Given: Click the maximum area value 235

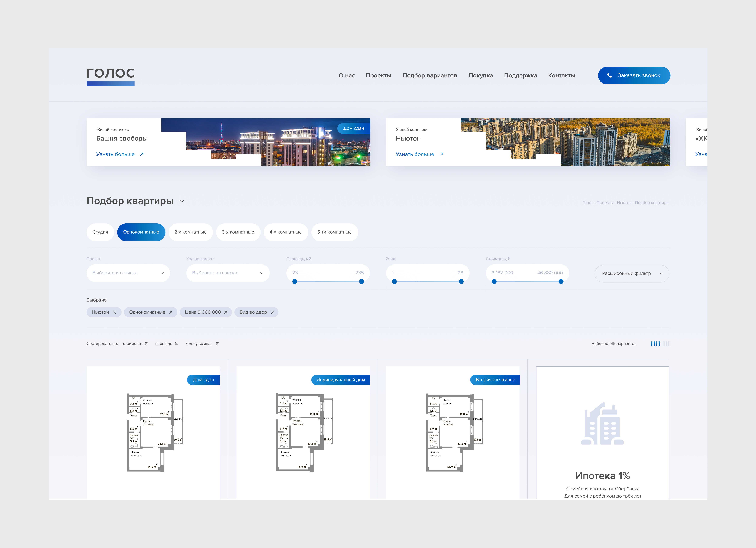Looking at the screenshot, I should [x=359, y=273].
